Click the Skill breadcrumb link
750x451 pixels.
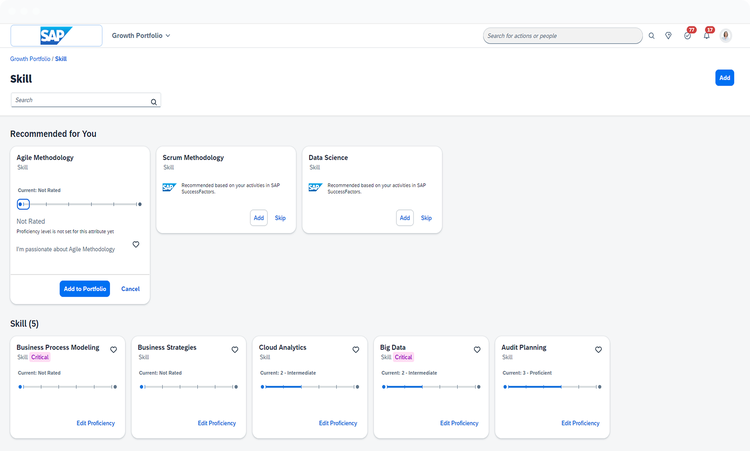(x=61, y=59)
